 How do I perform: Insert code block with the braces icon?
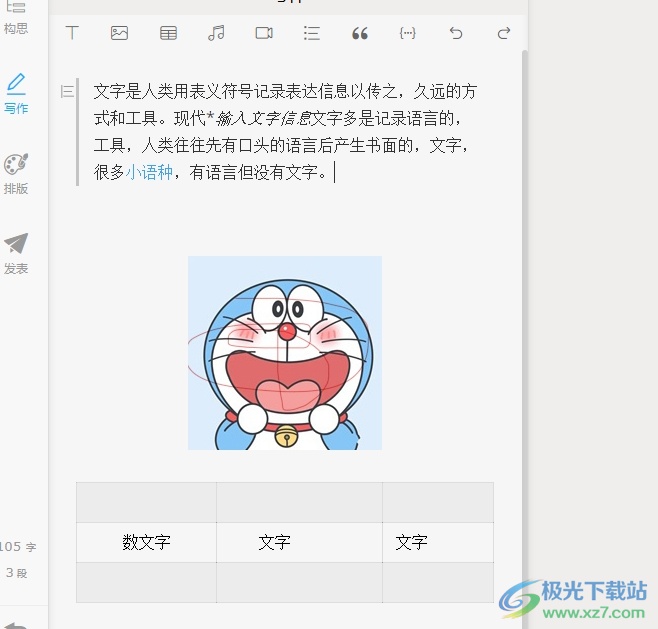tap(407, 33)
